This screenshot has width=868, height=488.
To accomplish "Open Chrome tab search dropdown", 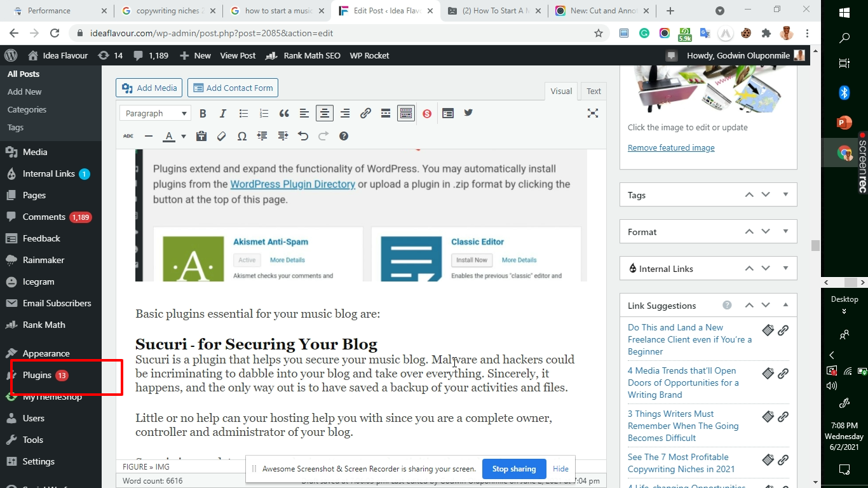I will [x=720, y=11].
